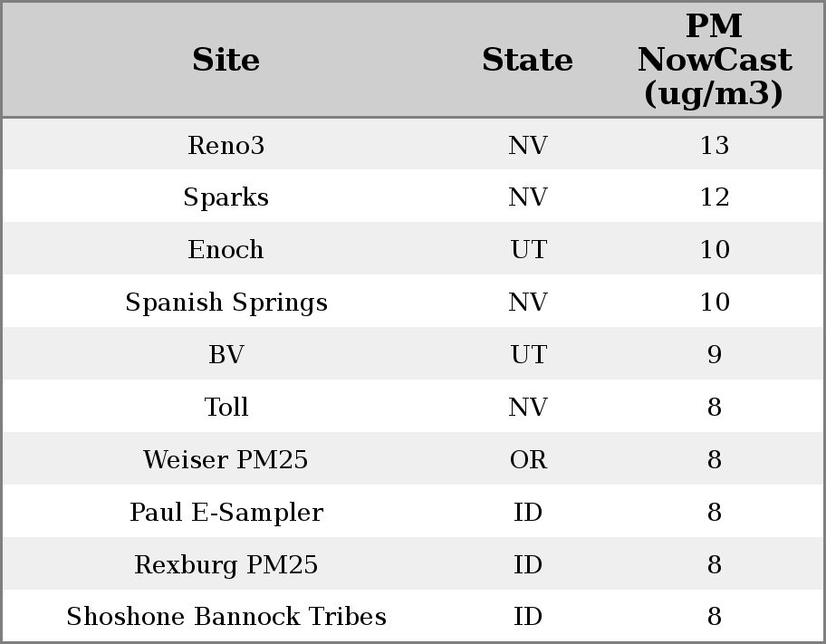Click the Shoshone Bannock Tribes site name
The height and width of the screenshot is (644, 826).
(226, 617)
